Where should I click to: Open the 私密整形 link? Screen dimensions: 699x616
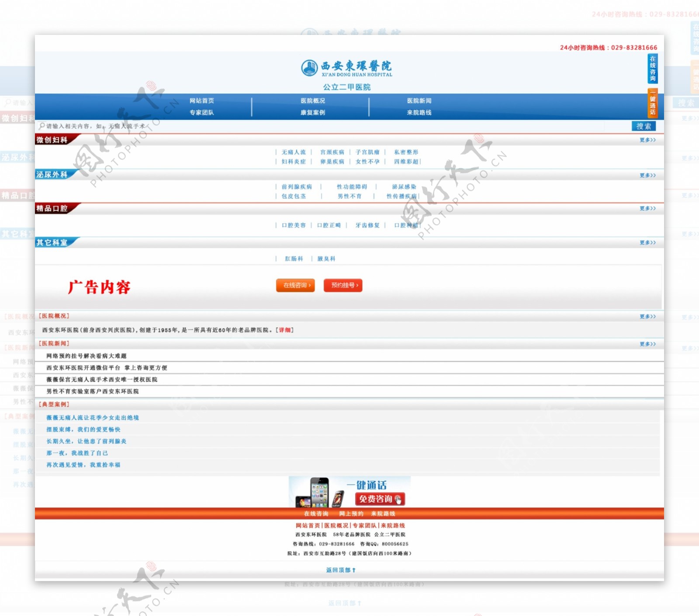406,152
